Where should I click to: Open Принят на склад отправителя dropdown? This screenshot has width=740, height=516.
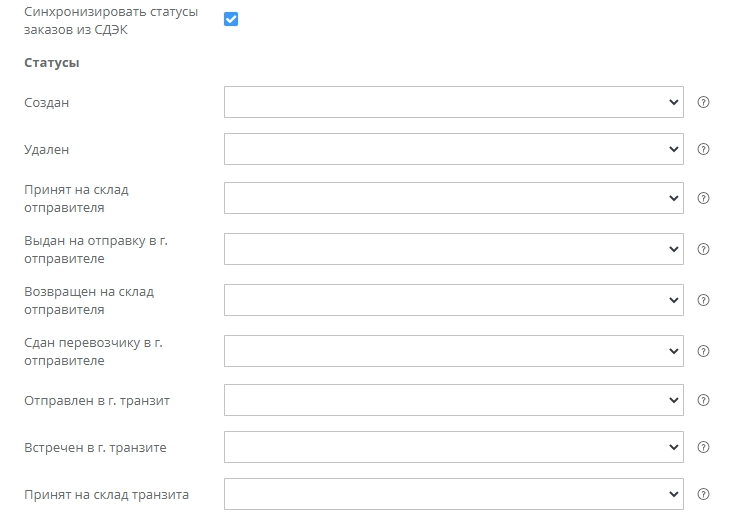pyautogui.click(x=453, y=198)
